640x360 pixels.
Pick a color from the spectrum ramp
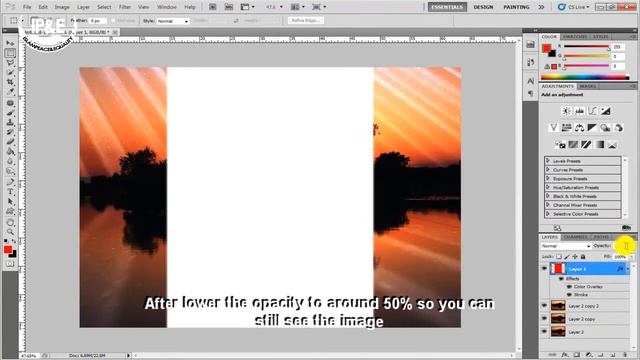coord(585,77)
